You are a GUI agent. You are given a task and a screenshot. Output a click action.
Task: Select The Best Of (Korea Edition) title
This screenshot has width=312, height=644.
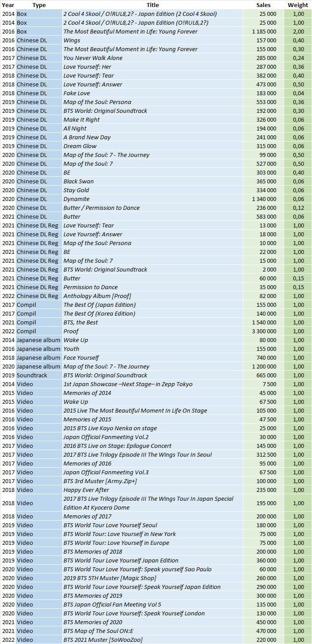click(x=99, y=313)
